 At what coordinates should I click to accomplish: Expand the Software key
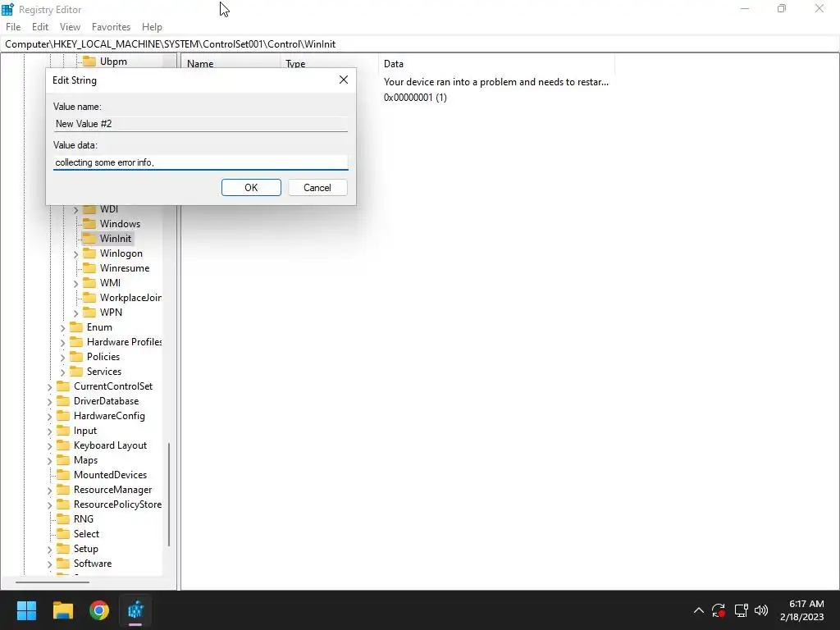point(49,564)
